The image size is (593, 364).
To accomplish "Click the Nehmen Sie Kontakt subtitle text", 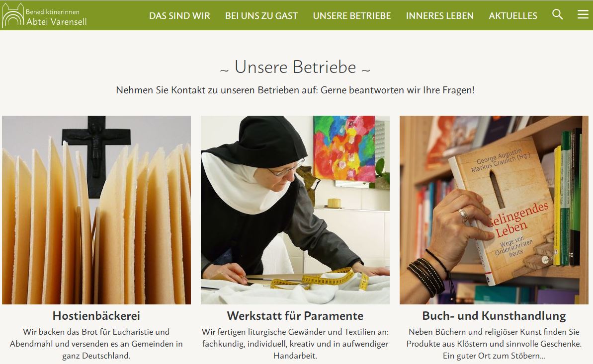I will (x=295, y=90).
